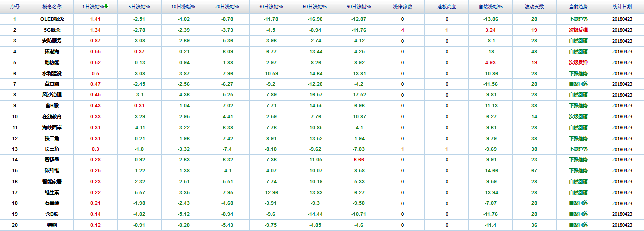
Task: Sort by the 自然涨幅% header
Action: 490,7
